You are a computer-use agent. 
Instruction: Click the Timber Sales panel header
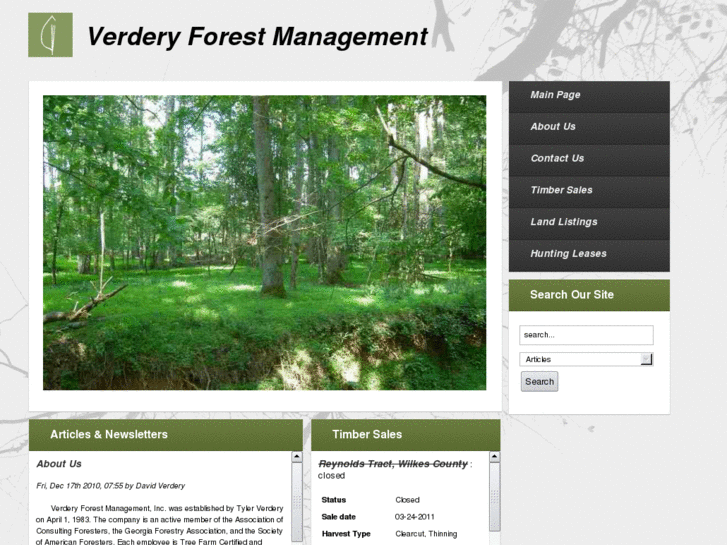[x=406, y=435]
